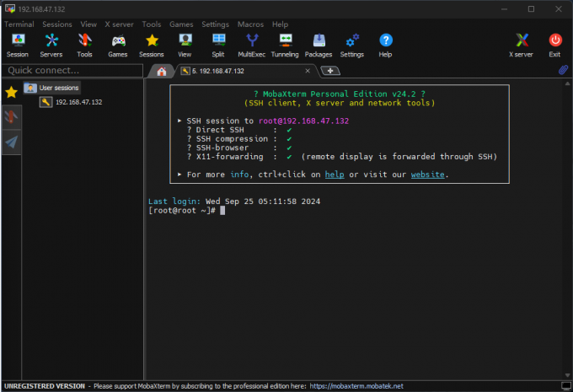Open the home tab icon

pos(162,72)
